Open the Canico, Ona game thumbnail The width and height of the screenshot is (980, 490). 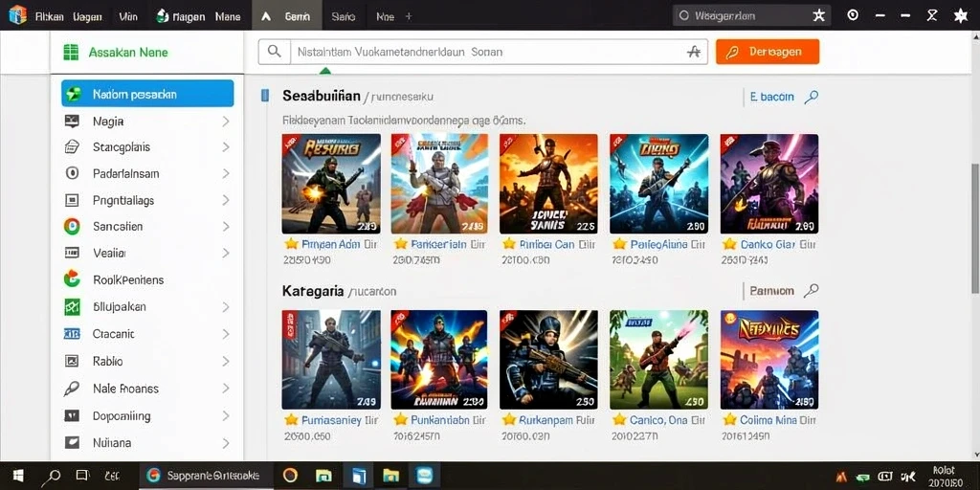[x=658, y=360]
